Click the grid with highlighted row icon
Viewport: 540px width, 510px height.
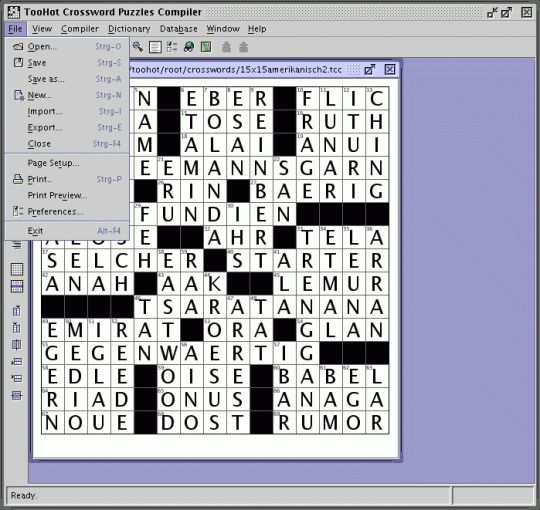pos(17,287)
